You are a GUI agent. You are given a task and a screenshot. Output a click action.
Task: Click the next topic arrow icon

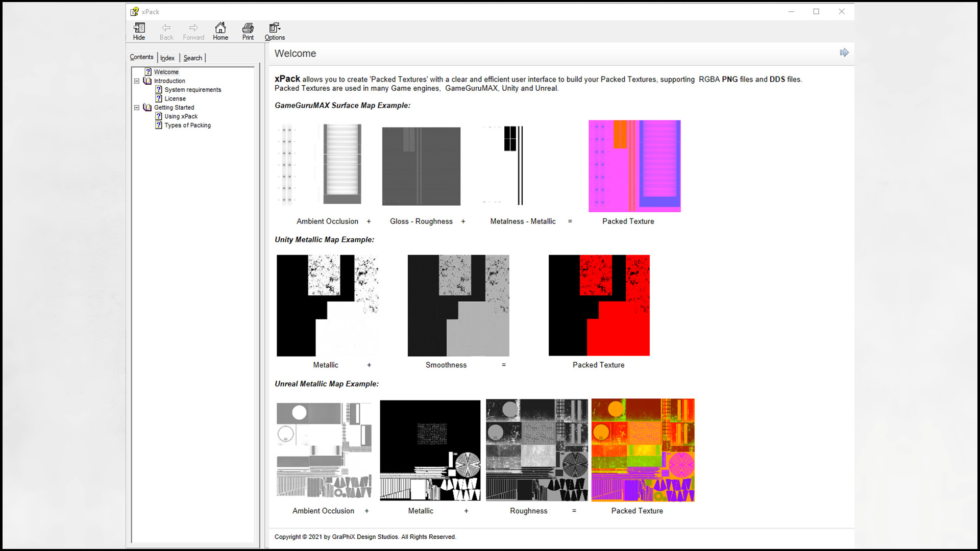[x=844, y=53]
